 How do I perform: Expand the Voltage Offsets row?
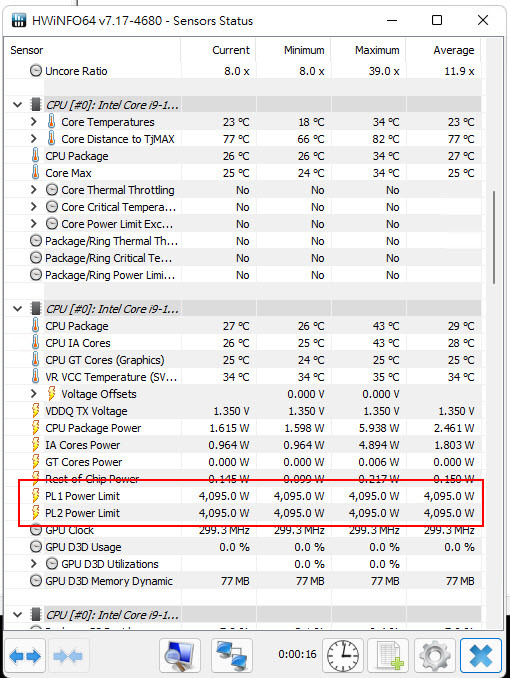[x=34, y=394]
